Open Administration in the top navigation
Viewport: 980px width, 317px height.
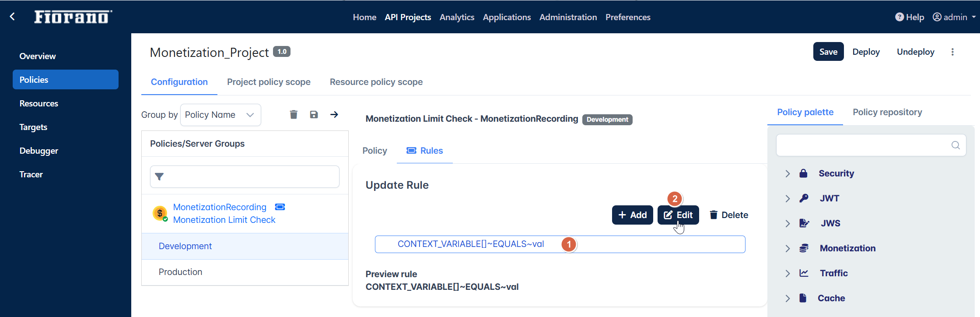pos(568,17)
